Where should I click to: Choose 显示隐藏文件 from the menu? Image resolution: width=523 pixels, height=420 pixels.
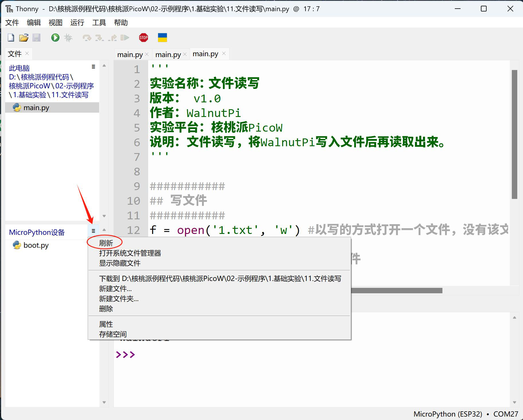(120, 263)
